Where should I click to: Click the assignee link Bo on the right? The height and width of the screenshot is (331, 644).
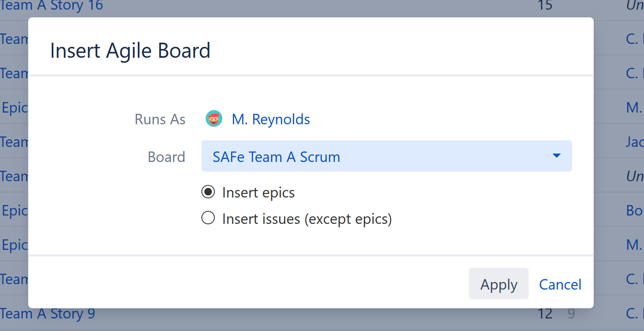(x=634, y=210)
